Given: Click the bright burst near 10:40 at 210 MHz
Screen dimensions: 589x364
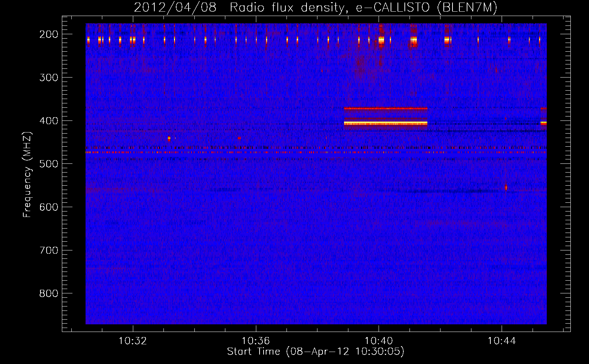Looking at the screenshot, I should [381, 40].
